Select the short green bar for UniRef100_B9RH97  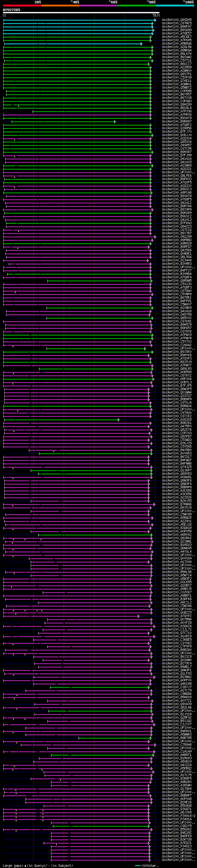[x=64, y=122]
